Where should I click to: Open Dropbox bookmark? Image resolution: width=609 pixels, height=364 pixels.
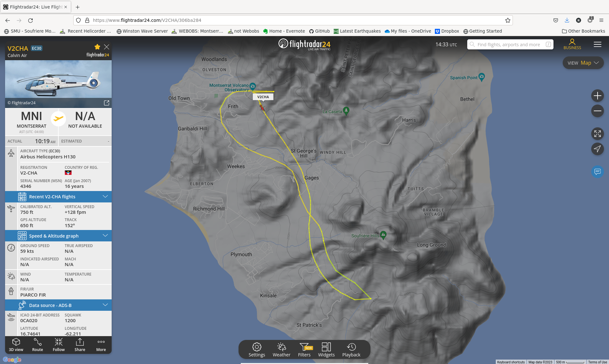click(x=447, y=31)
